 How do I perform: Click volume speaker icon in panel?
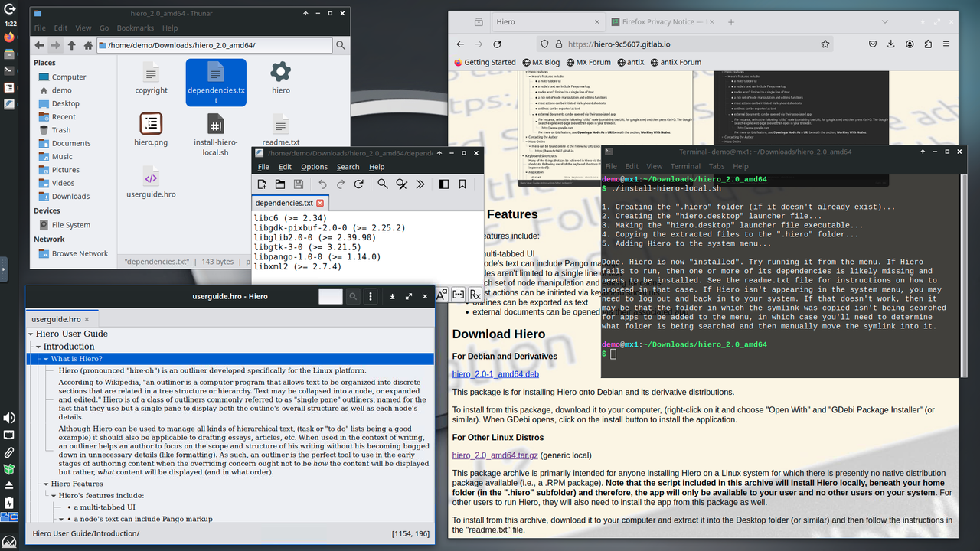coord(9,418)
